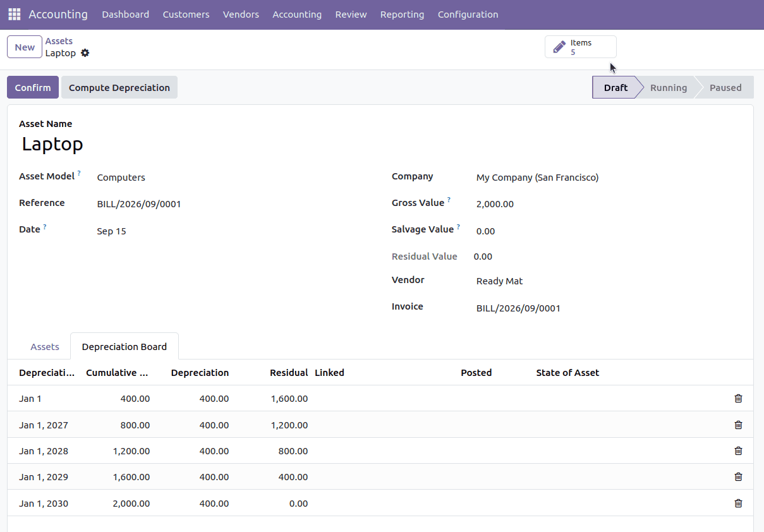The image size is (764, 532).
Task: Open the Reporting menu
Action: [x=402, y=15]
